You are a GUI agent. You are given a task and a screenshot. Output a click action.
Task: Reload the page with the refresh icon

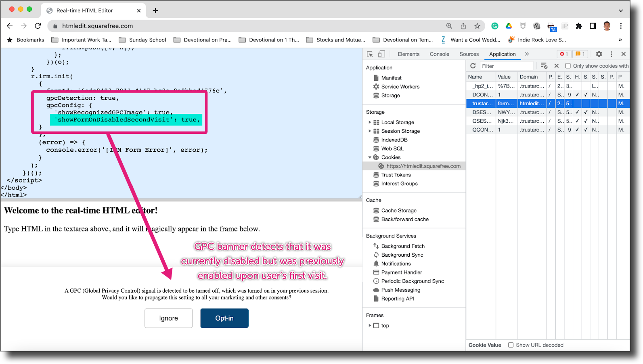click(38, 26)
